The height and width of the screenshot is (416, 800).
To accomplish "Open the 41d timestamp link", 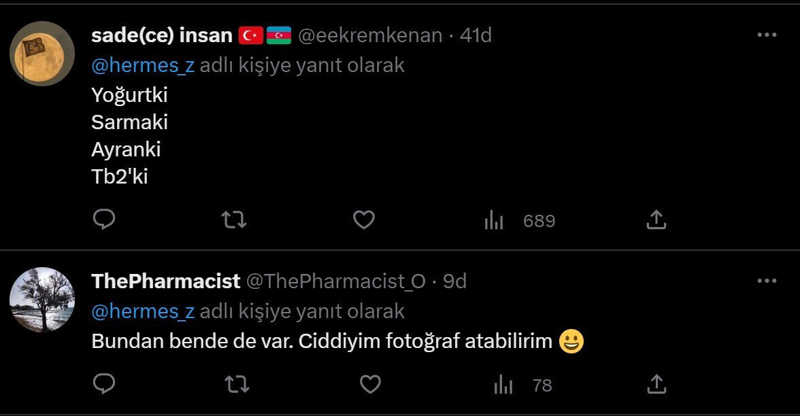I will [476, 36].
